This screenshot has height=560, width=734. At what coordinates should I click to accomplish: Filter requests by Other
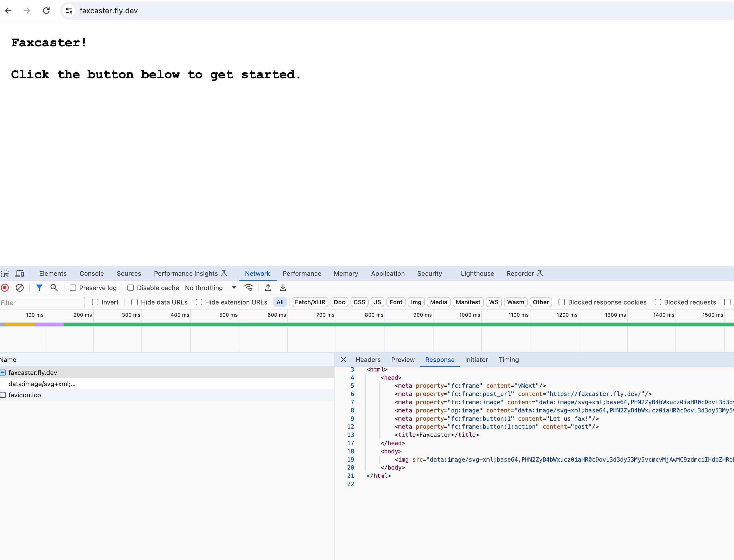pyautogui.click(x=541, y=302)
